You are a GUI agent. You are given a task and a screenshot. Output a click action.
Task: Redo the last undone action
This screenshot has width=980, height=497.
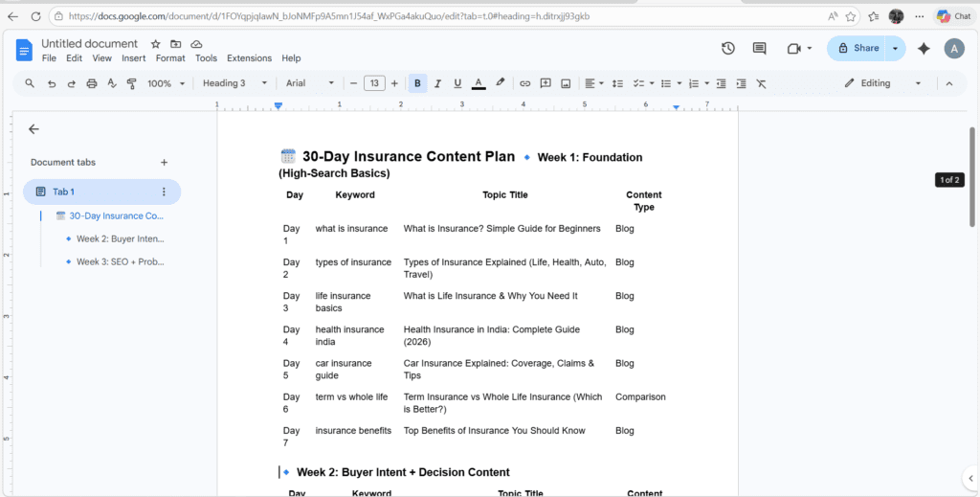71,83
